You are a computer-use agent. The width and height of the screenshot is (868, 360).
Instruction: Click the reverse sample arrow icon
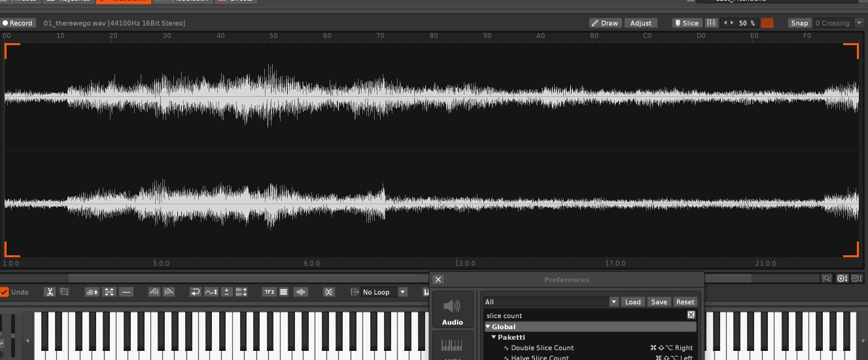(x=195, y=292)
